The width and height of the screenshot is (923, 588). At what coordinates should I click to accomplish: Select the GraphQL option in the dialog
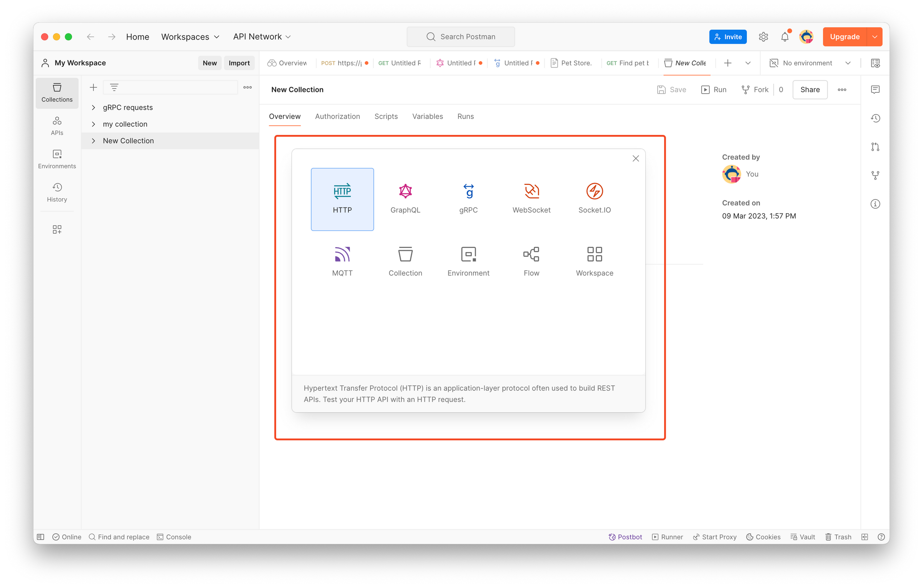405,198
